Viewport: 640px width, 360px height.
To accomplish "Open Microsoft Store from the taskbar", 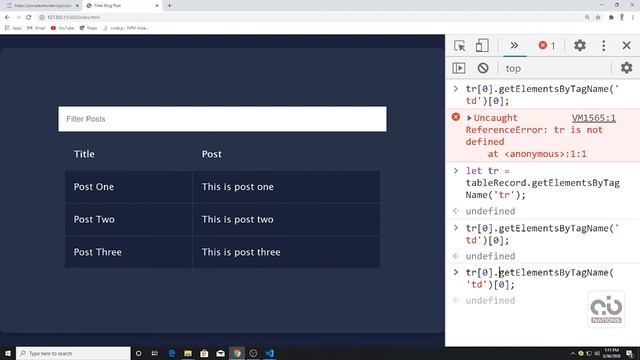I will click(x=204, y=353).
